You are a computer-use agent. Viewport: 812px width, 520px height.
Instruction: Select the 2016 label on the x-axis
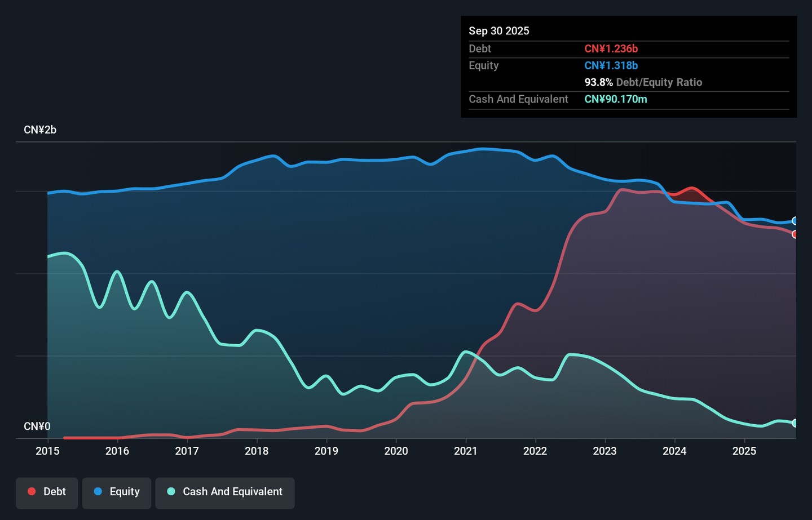coord(117,451)
